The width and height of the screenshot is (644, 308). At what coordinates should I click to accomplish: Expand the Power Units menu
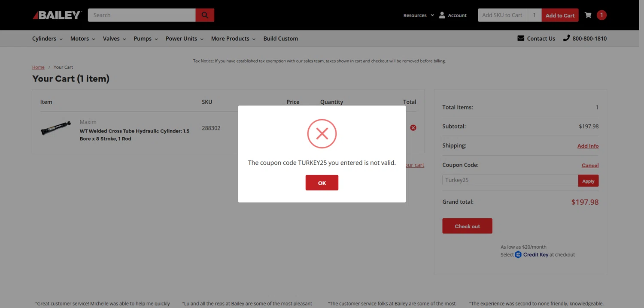coord(185,39)
